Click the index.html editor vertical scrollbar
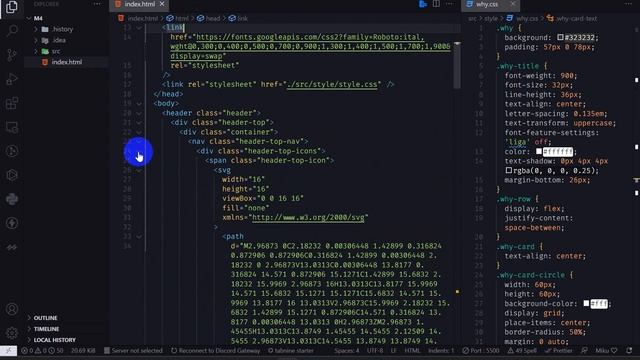640x360 pixels. tap(457, 65)
